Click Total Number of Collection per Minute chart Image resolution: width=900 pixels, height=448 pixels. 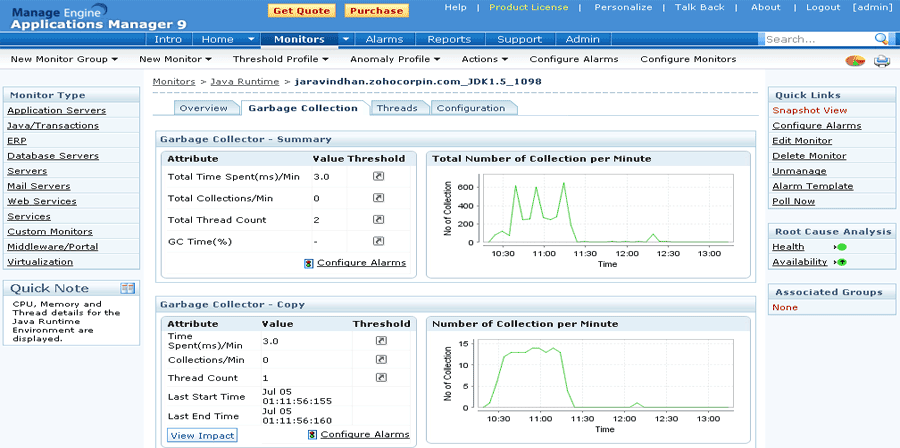tap(588, 221)
